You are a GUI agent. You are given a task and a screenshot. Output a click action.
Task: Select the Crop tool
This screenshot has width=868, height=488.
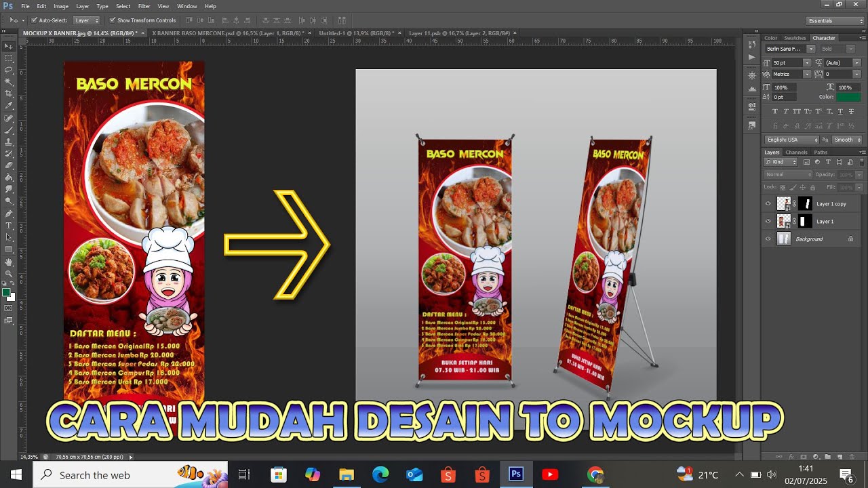coord(9,94)
